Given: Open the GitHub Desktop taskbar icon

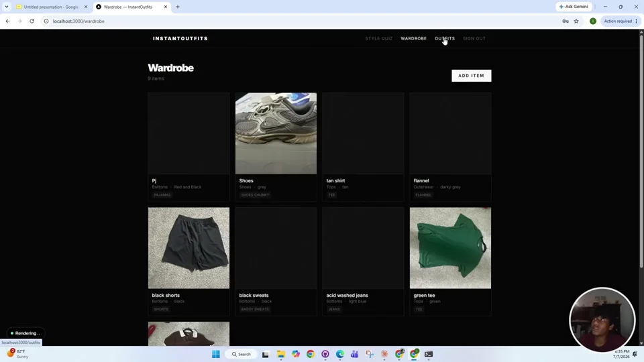Looking at the screenshot, I should [325, 354].
